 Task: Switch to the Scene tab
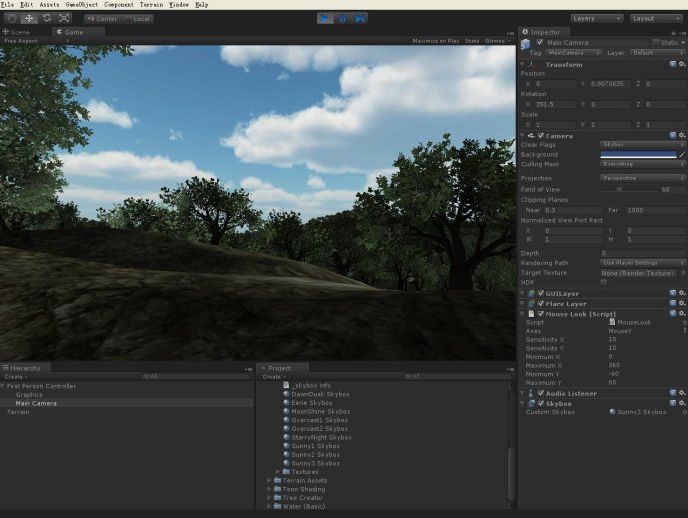click(x=19, y=32)
